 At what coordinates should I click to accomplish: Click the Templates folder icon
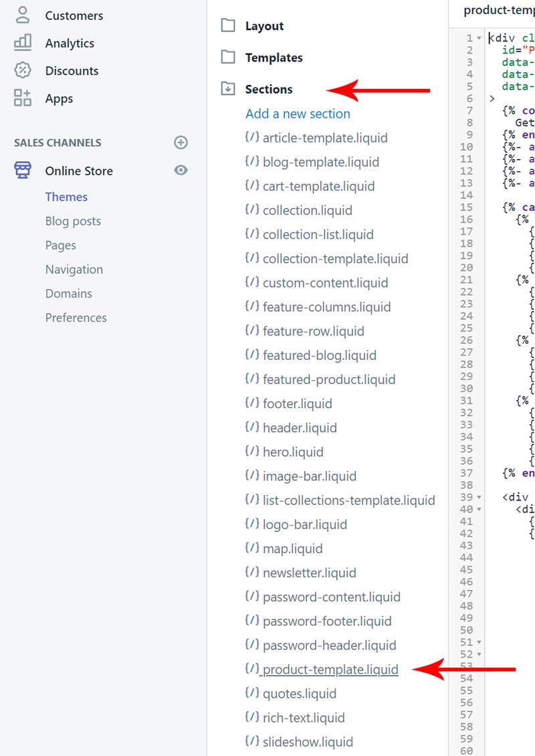(x=229, y=58)
